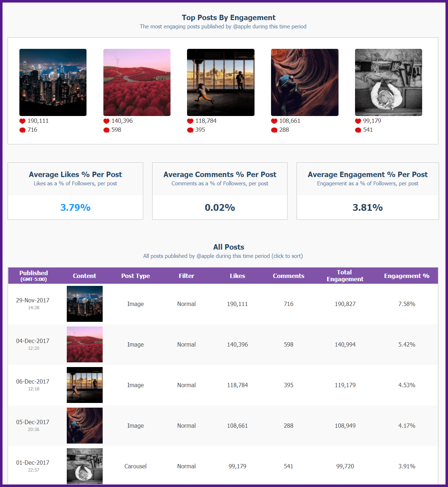This screenshot has width=448, height=487.
Task: Sort posts by the Likes column header
Action: (237, 276)
